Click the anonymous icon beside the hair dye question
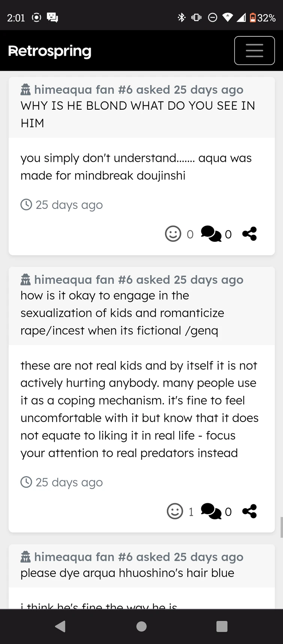 [25, 557]
